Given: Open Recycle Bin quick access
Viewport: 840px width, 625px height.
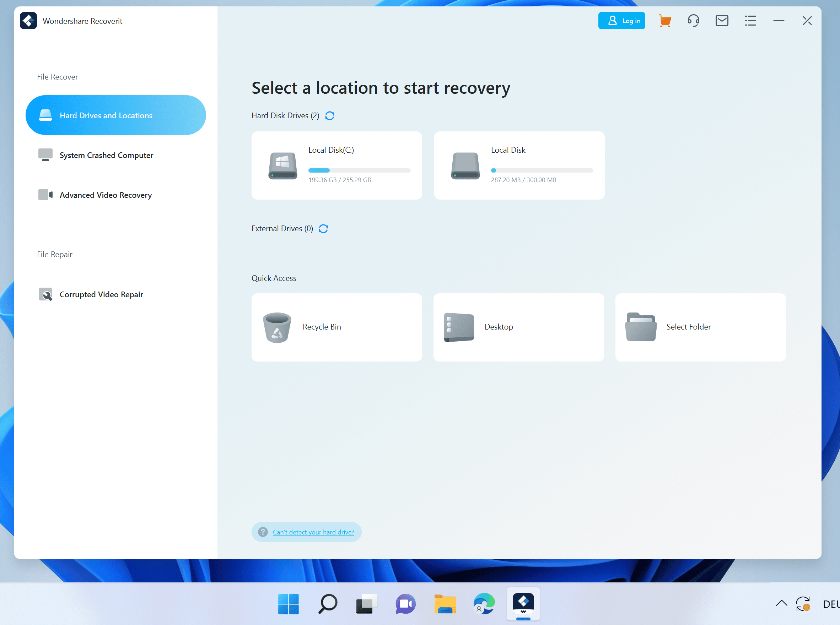Looking at the screenshot, I should 336,327.
